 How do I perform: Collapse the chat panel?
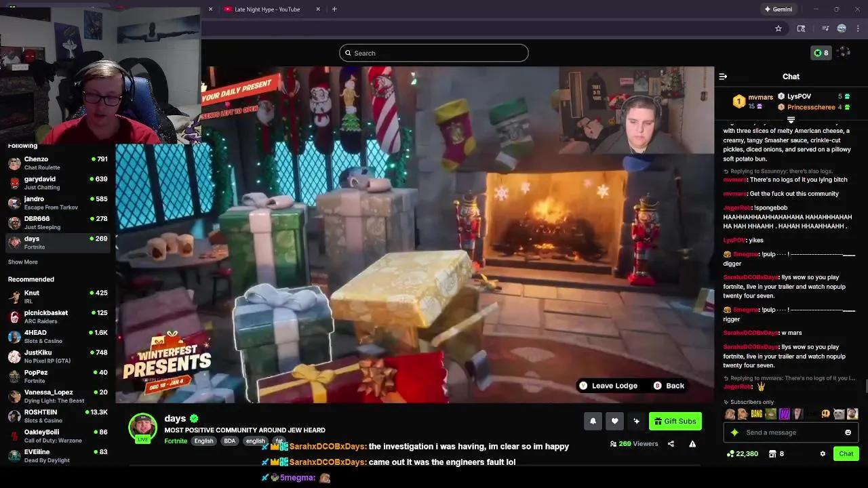point(723,77)
